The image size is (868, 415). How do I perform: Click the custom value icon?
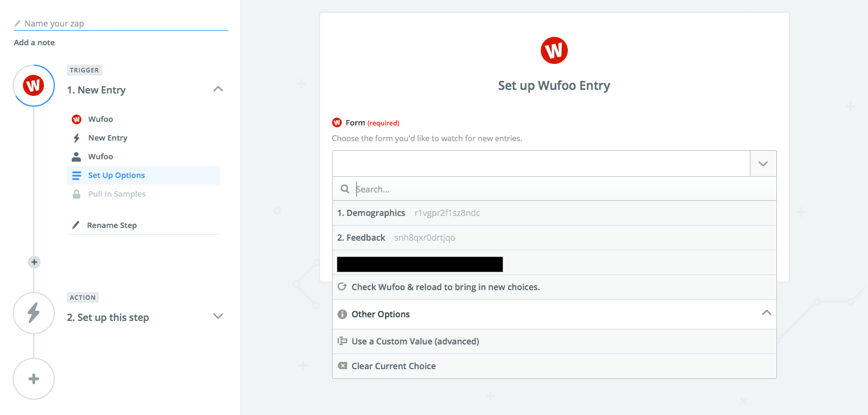tap(342, 341)
